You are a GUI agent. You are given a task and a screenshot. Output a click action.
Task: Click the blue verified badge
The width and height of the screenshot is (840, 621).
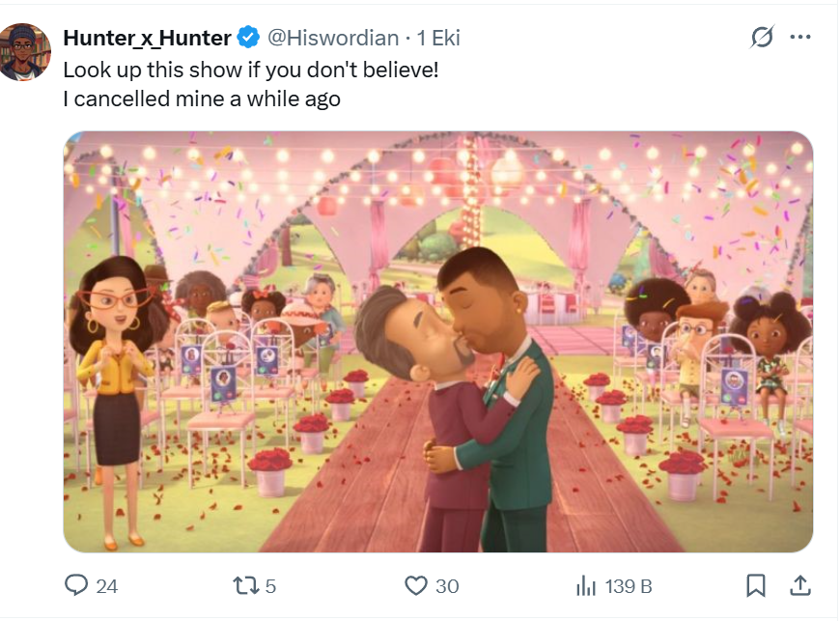(248, 39)
